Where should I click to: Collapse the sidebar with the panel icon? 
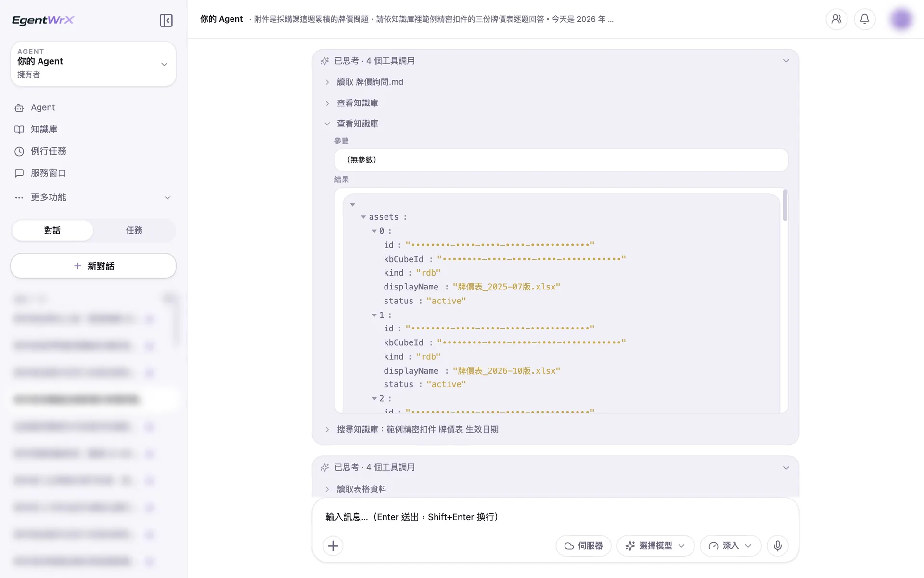tap(166, 20)
